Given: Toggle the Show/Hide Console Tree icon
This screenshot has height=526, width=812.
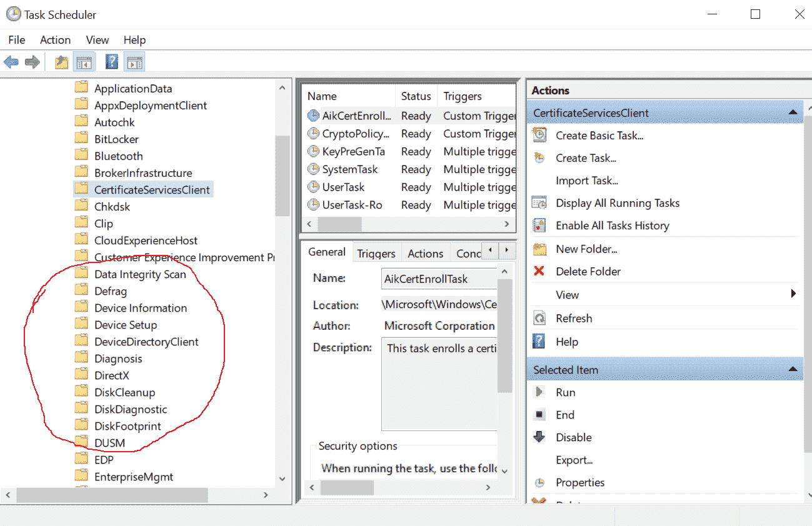Looking at the screenshot, I should (x=84, y=62).
